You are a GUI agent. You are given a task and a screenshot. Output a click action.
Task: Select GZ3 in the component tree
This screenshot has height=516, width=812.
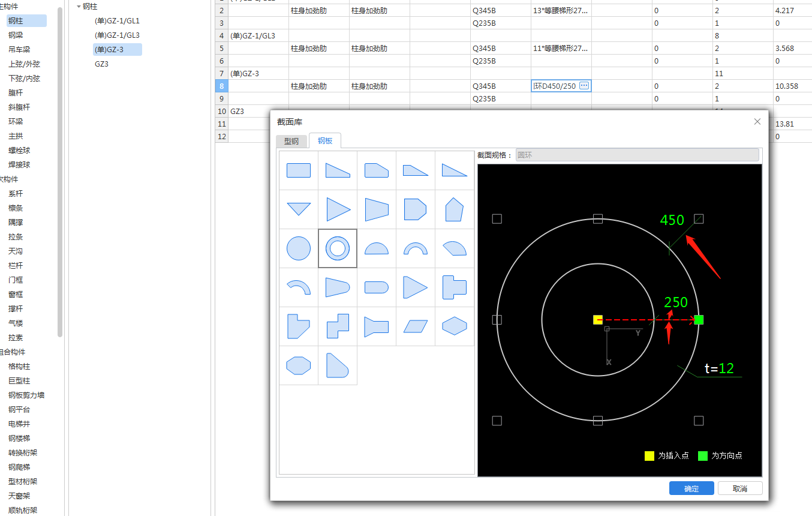coord(102,64)
